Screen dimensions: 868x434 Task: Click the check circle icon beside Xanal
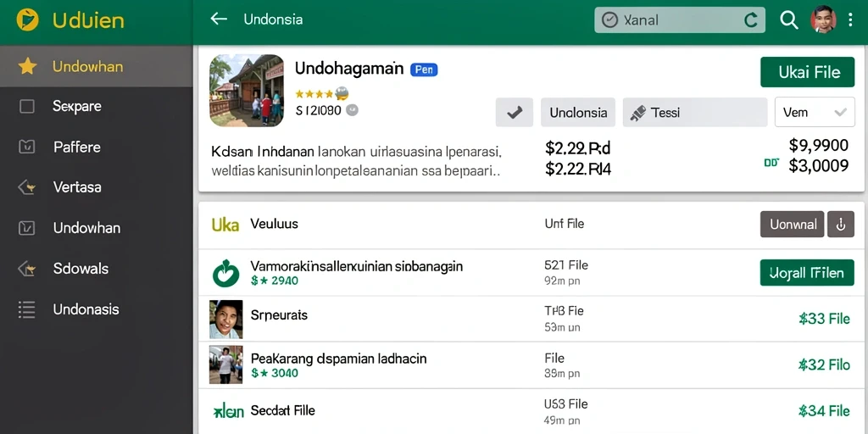pyautogui.click(x=609, y=20)
